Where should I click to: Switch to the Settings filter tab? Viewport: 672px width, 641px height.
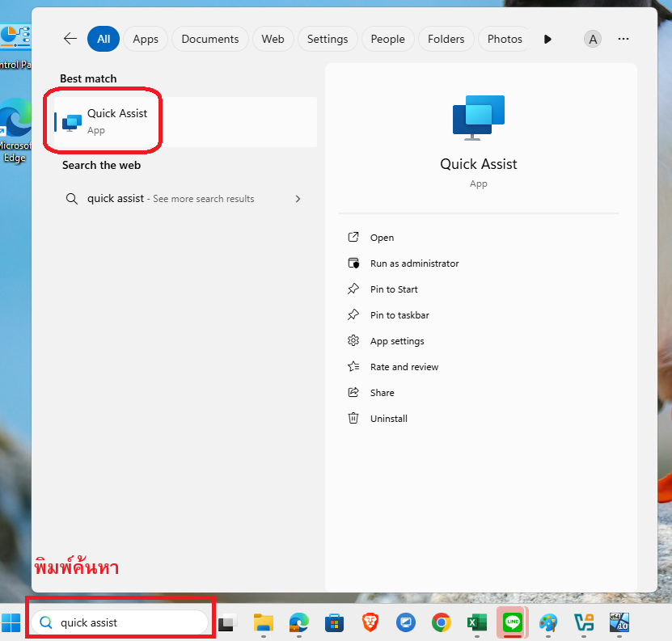(x=328, y=39)
